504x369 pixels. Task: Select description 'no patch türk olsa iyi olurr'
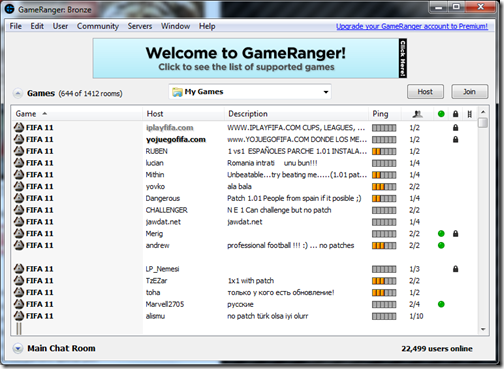[268, 316]
